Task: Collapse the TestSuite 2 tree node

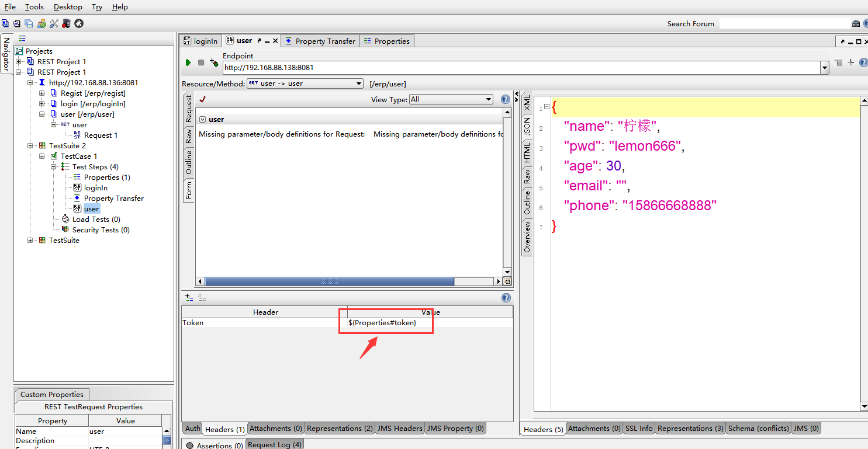Action: coord(30,146)
